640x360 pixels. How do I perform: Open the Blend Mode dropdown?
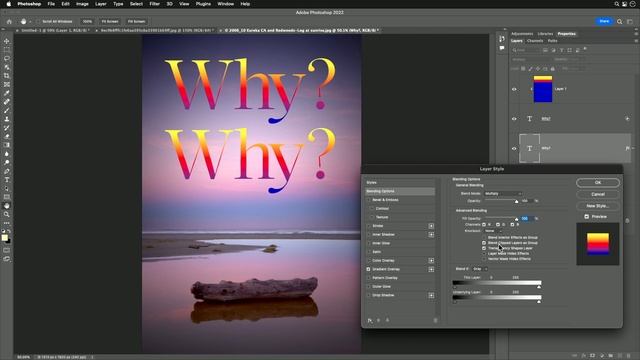point(503,193)
